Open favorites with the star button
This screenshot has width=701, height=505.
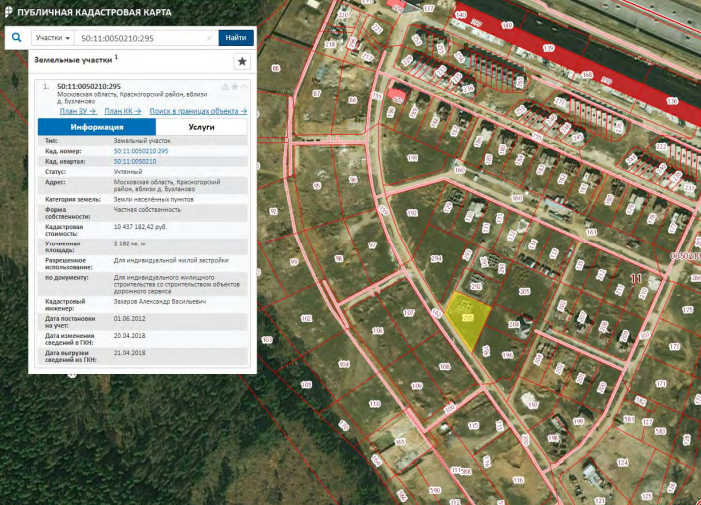[x=241, y=62]
